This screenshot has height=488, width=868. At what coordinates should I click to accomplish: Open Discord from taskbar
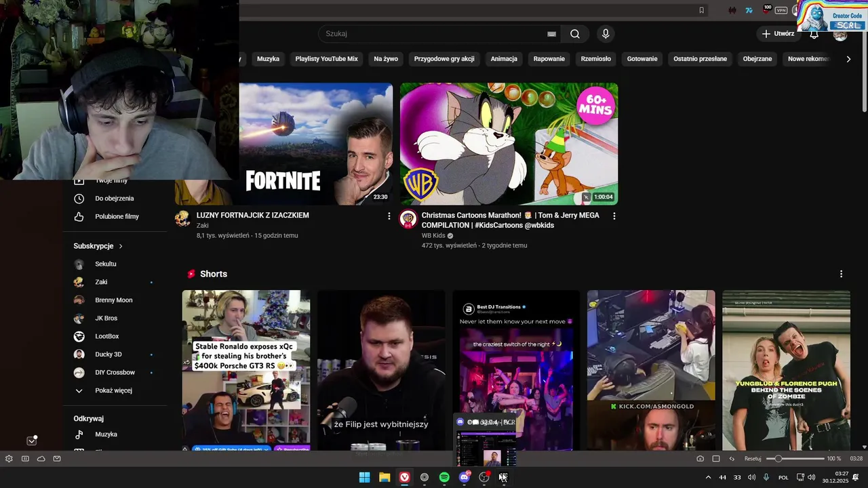pos(465,477)
